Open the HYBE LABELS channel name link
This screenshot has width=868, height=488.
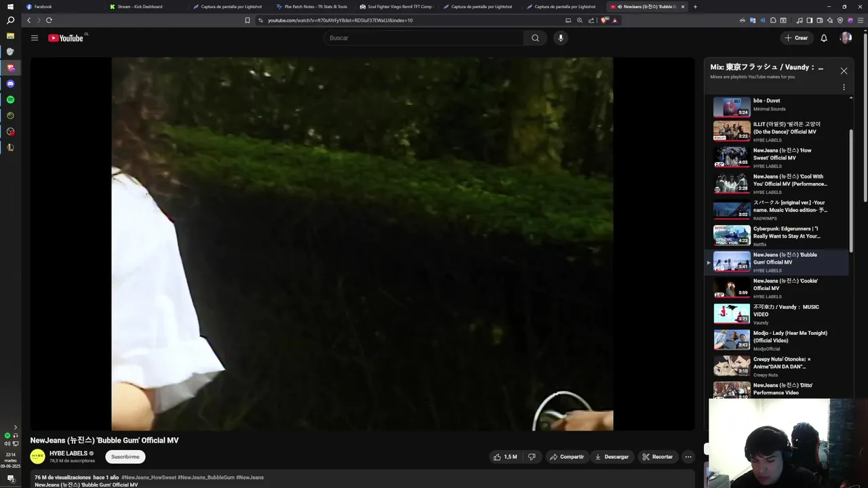(68, 453)
